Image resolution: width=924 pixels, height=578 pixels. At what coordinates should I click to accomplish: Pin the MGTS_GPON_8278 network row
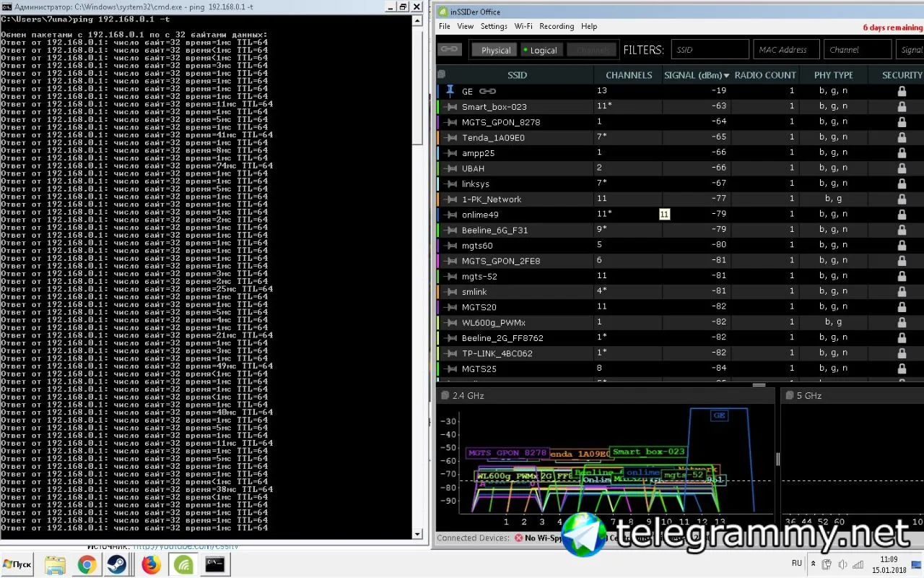click(451, 122)
